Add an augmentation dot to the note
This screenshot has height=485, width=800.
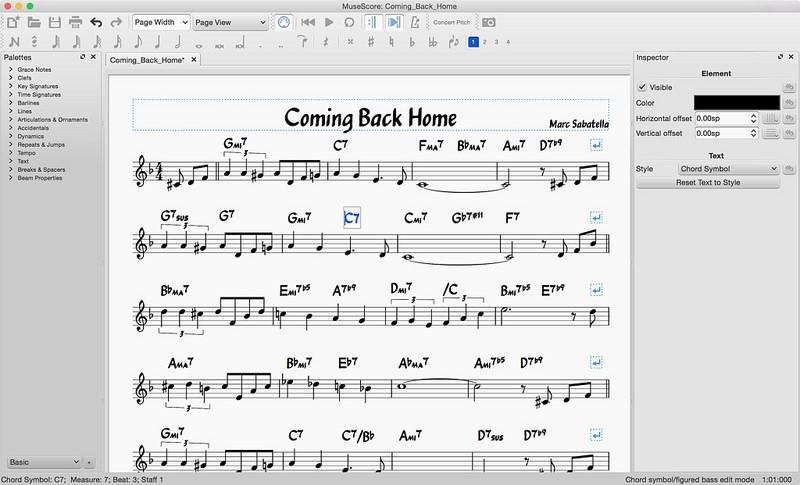click(x=261, y=45)
